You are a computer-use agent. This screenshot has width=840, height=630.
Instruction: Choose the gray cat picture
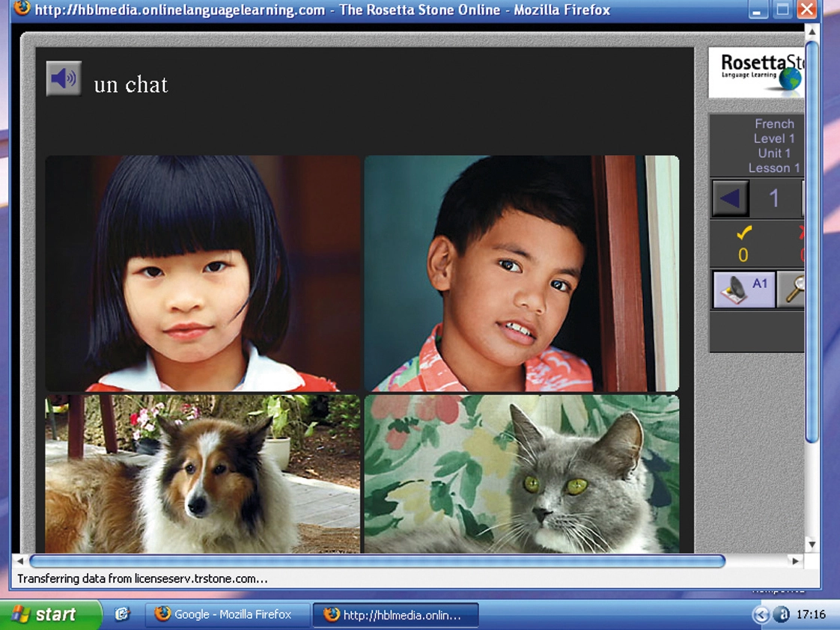click(521, 474)
